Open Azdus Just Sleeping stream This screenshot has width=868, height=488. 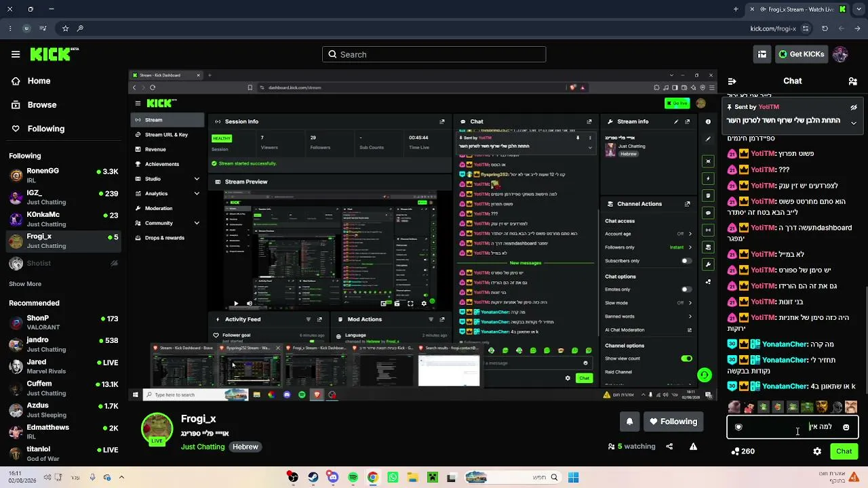63,410
